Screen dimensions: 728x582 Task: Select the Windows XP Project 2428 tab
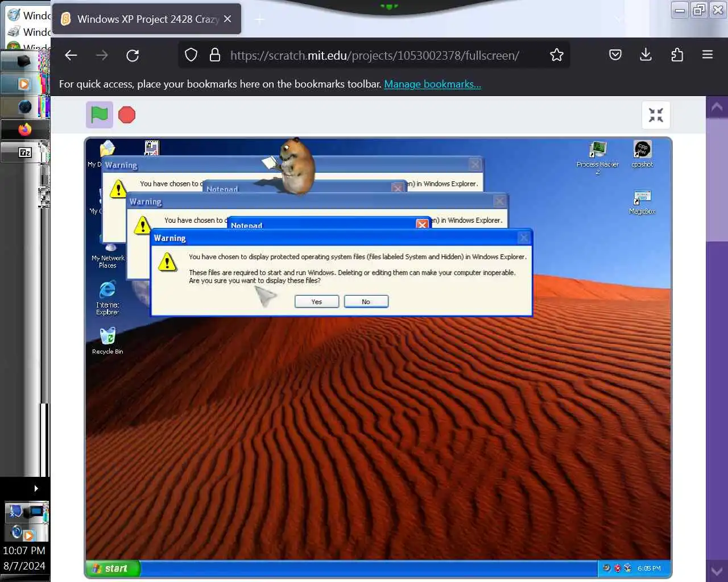(147, 19)
